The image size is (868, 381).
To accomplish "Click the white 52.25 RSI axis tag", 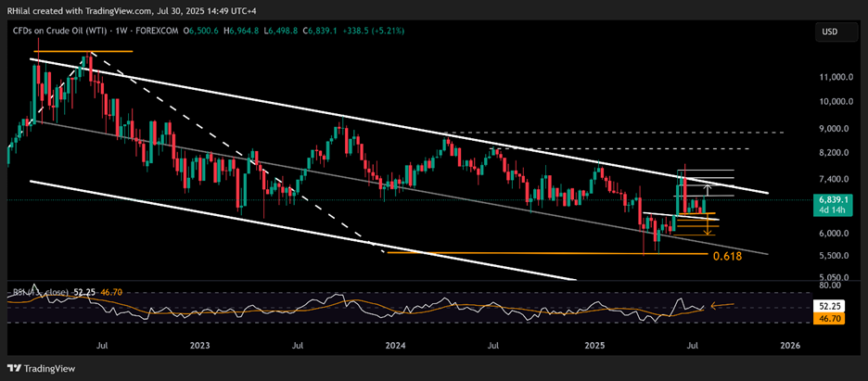I will pos(830,305).
